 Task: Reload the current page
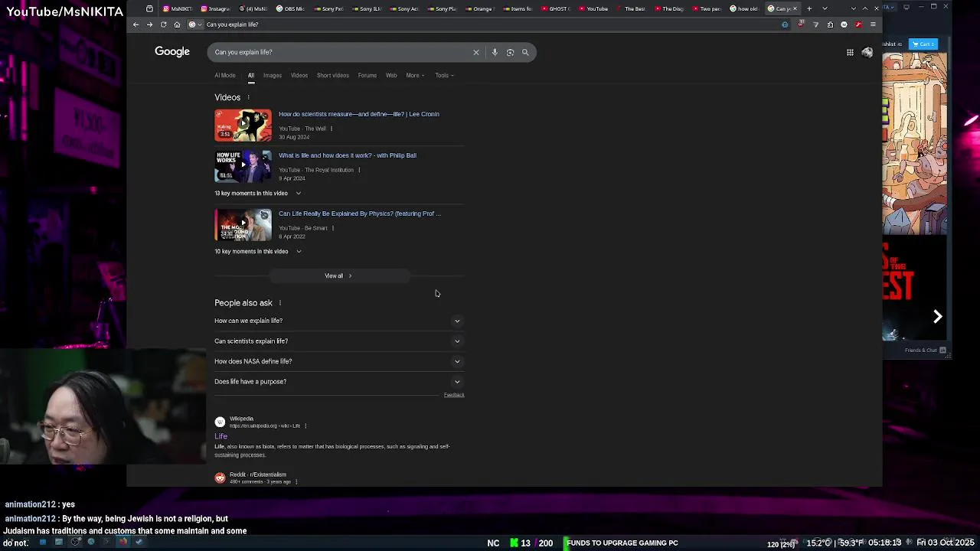coord(163,24)
